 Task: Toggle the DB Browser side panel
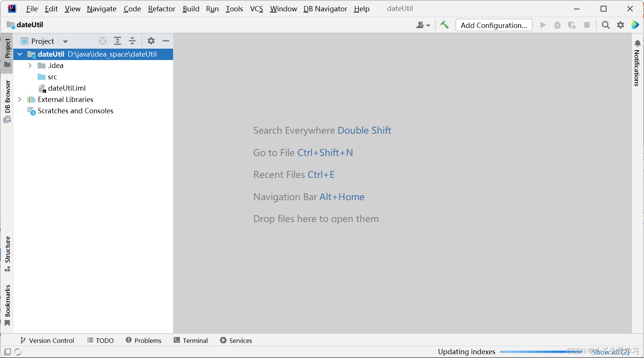[x=7, y=101]
